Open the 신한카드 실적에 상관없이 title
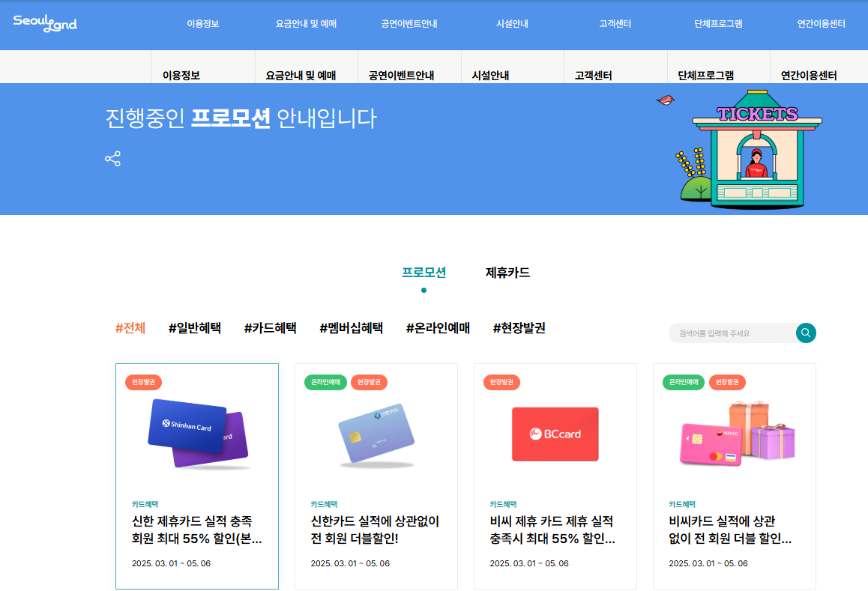 click(375, 530)
